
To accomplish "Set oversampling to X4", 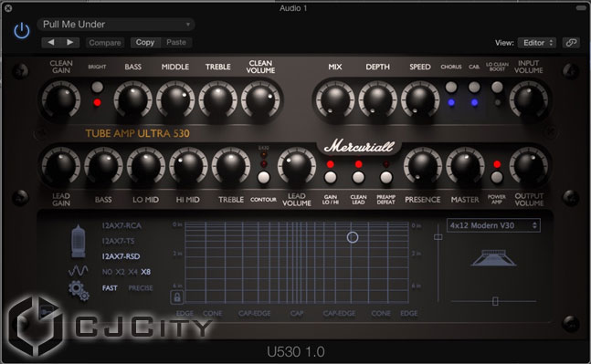I will click(132, 272).
